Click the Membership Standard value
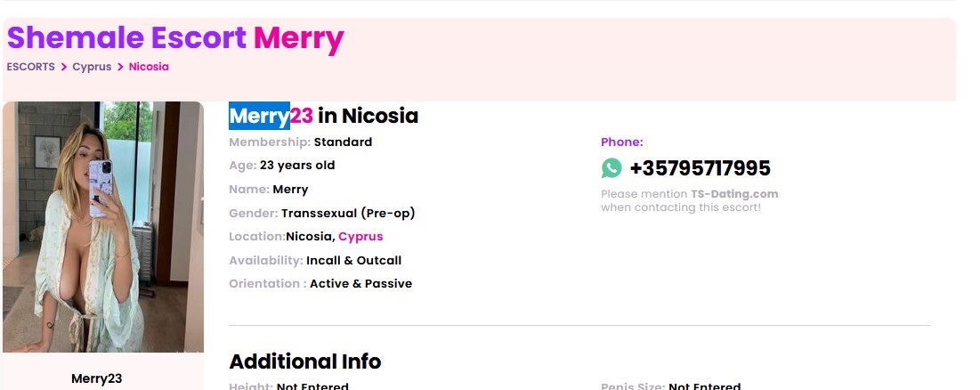 tap(343, 142)
